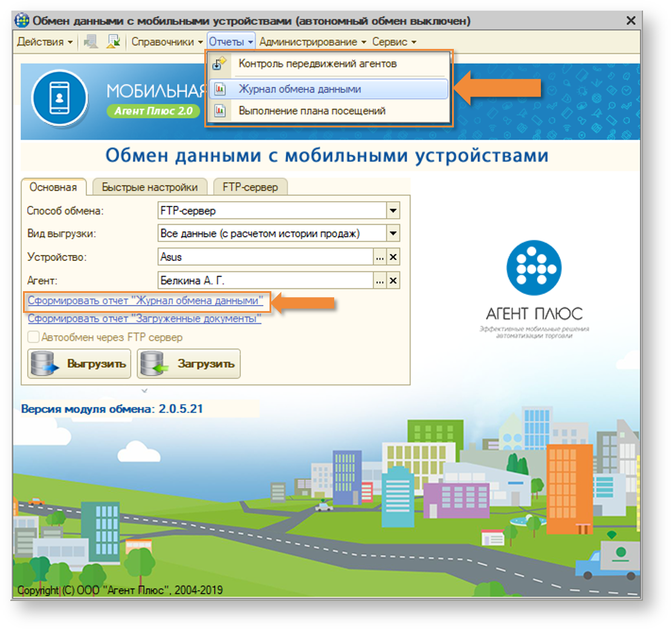The height and width of the screenshot is (630, 672).
Task: Clear the Агент field with its X button
Action: click(393, 280)
